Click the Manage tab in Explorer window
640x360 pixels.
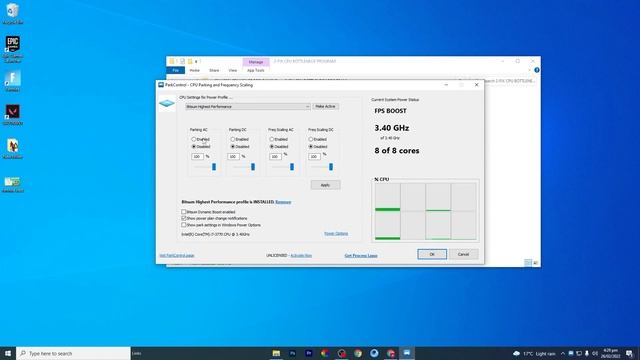[x=256, y=62]
